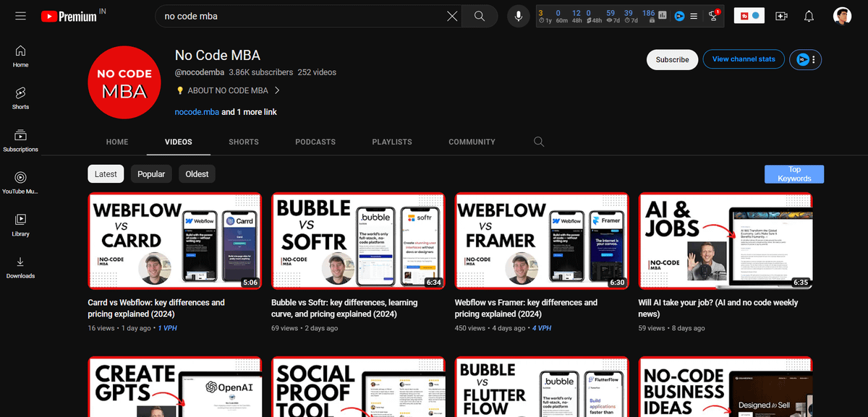The image size is (868, 417).
Task: Select the VIDEOS tab
Action: (179, 142)
